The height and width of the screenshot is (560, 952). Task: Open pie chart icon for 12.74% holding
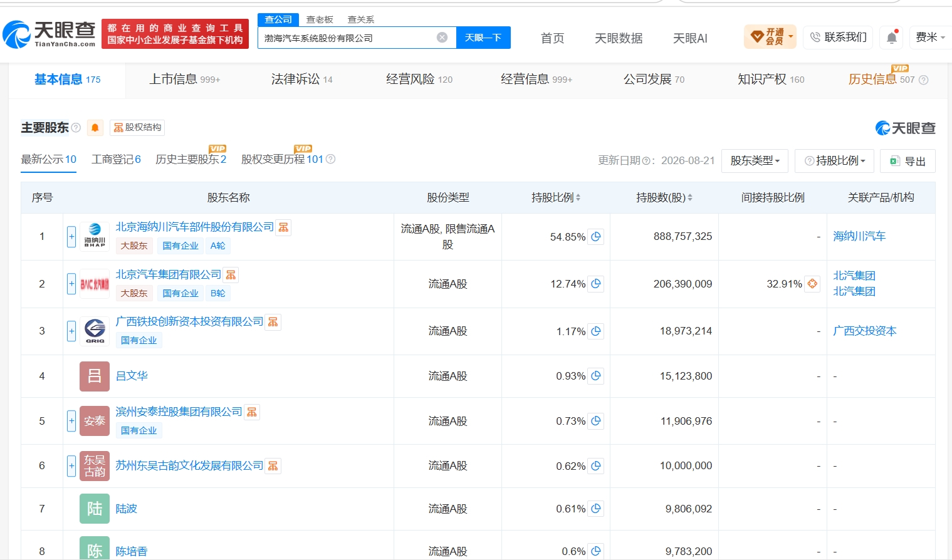(596, 284)
